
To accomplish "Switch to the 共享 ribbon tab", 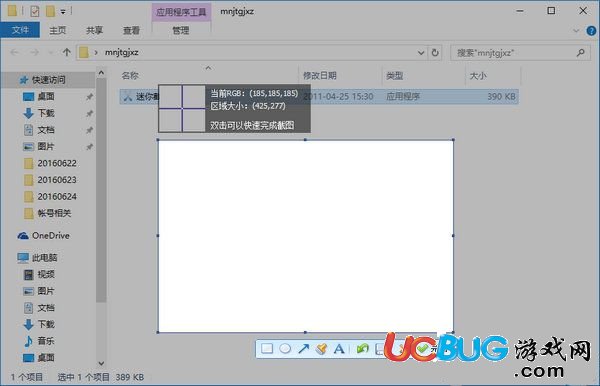I will [x=94, y=30].
